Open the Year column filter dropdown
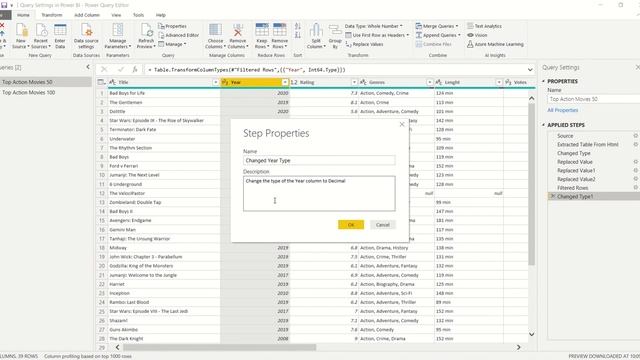The width and height of the screenshot is (640, 360). tap(285, 82)
